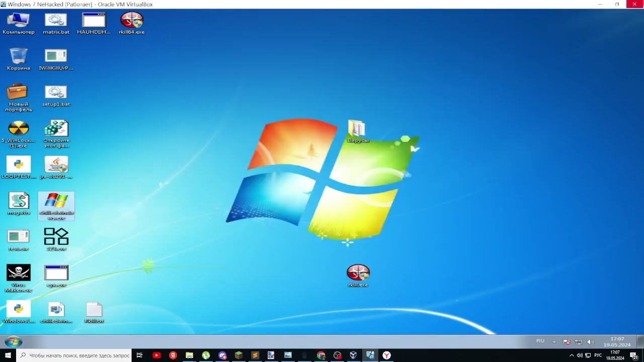Select chilledwindows.exe with Windows flag icon
The image size is (644, 362).
coord(56,206)
